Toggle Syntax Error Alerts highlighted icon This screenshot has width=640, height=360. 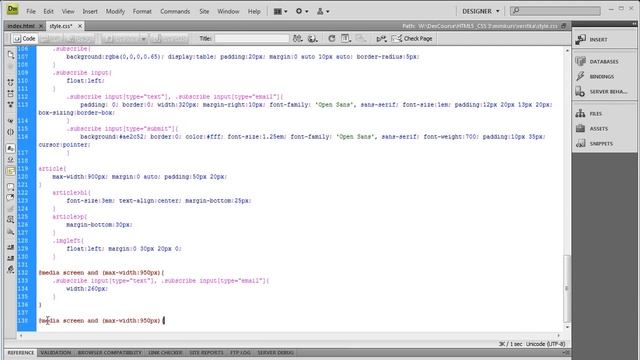click(x=11, y=171)
